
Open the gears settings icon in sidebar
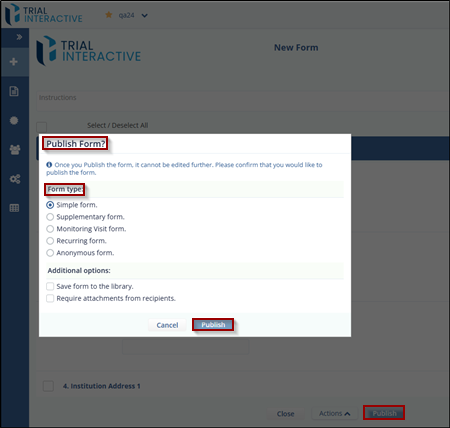click(15, 179)
